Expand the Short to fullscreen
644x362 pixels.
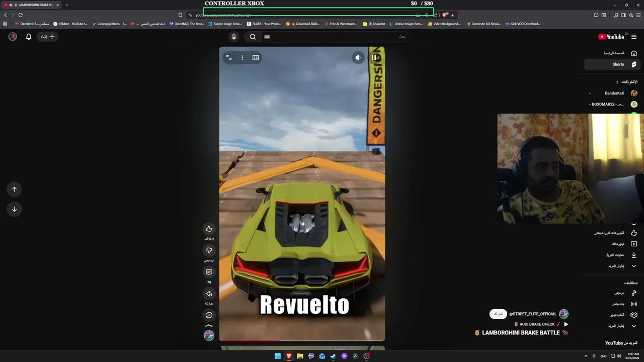[x=229, y=58]
